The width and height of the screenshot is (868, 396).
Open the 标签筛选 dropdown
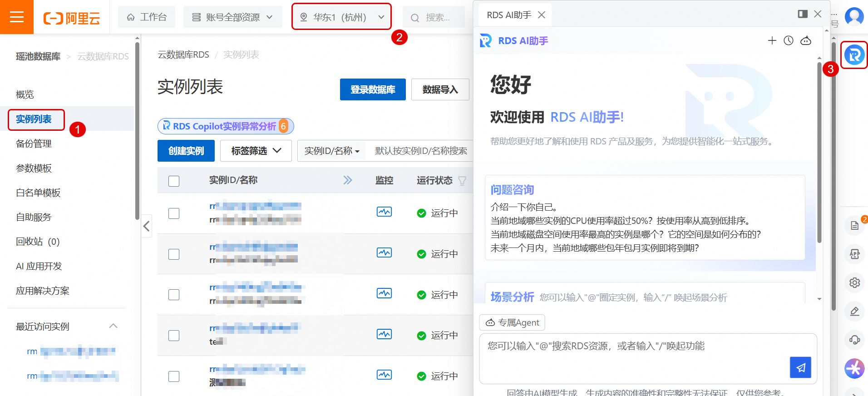coord(256,151)
